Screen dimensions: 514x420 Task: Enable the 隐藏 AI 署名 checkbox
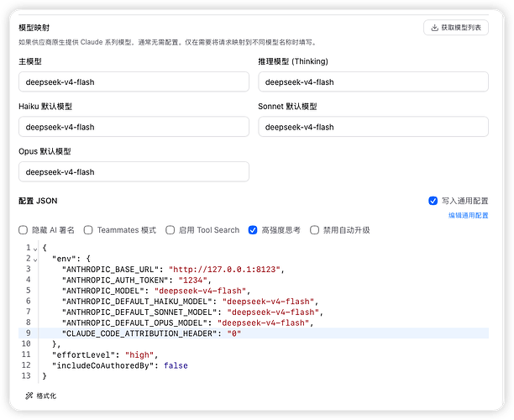pyautogui.click(x=23, y=230)
